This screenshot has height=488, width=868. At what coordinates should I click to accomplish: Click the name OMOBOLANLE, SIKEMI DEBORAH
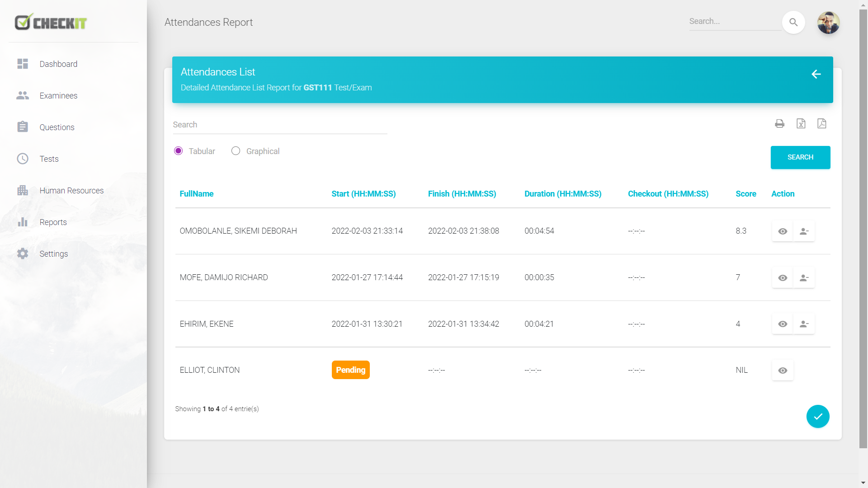tap(238, 231)
